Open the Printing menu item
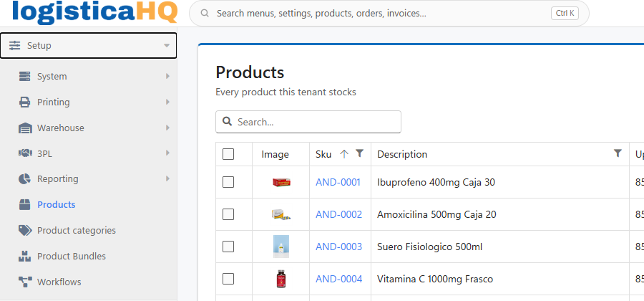 tap(88, 102)
